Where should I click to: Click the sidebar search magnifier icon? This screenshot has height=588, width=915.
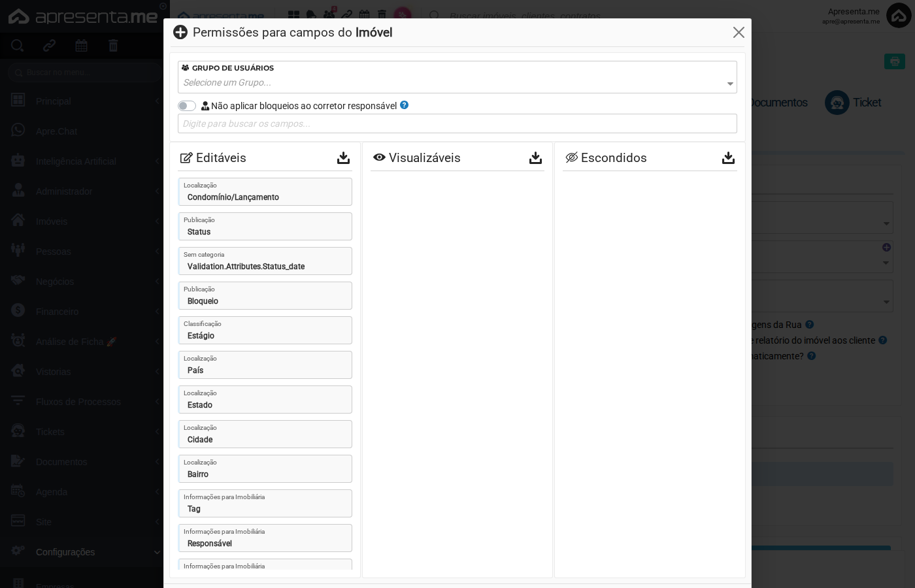tap(18, 45)
